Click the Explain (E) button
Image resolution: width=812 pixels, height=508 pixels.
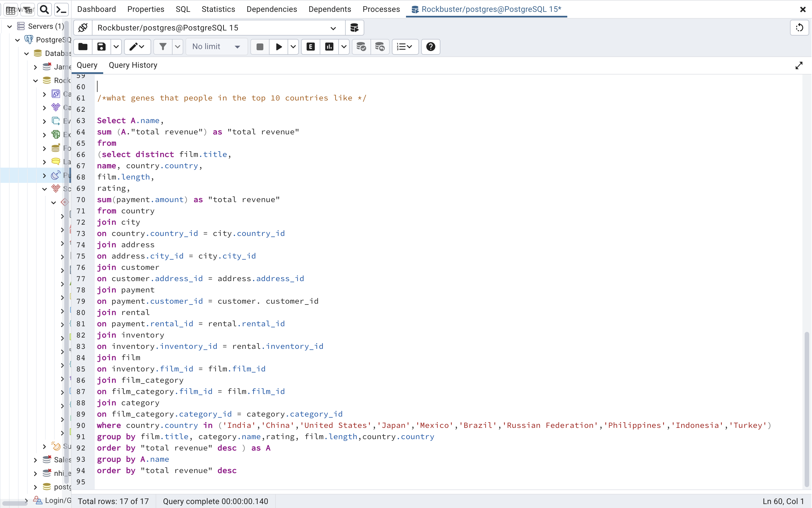tap(311, 46)
